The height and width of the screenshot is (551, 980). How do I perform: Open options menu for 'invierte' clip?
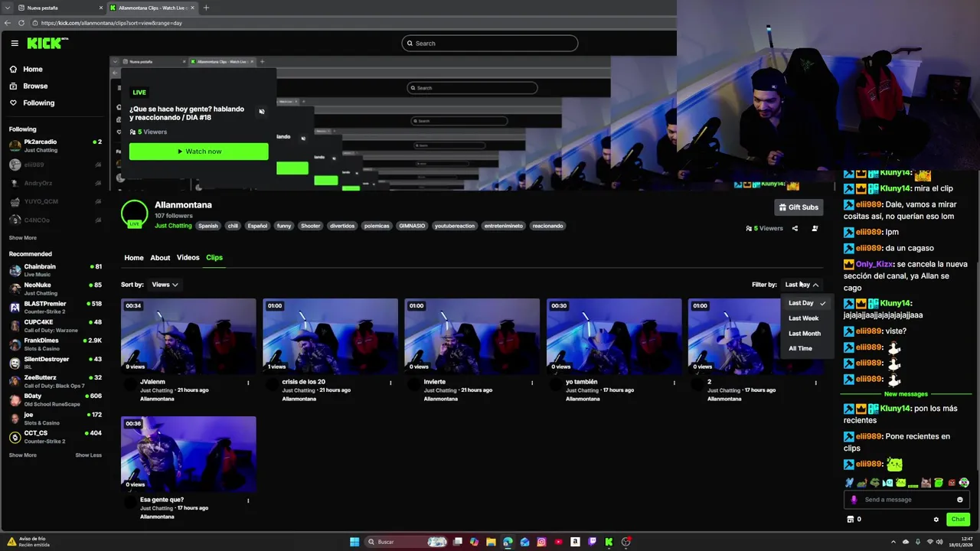(532, 383)
